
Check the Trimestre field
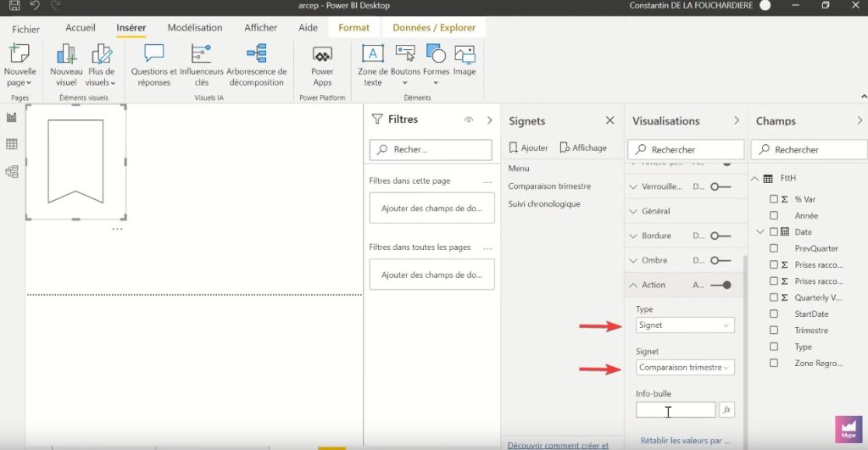774,330
